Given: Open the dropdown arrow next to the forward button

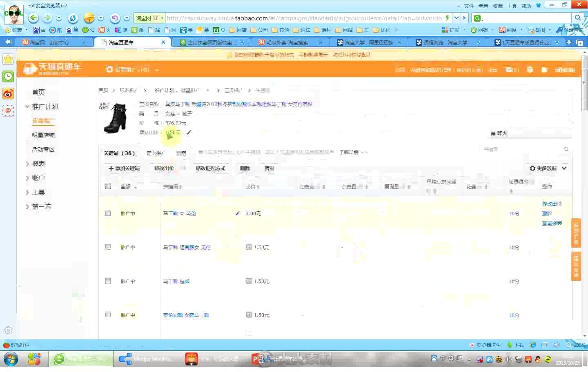Looking at the screenshot, I should 59,18.
